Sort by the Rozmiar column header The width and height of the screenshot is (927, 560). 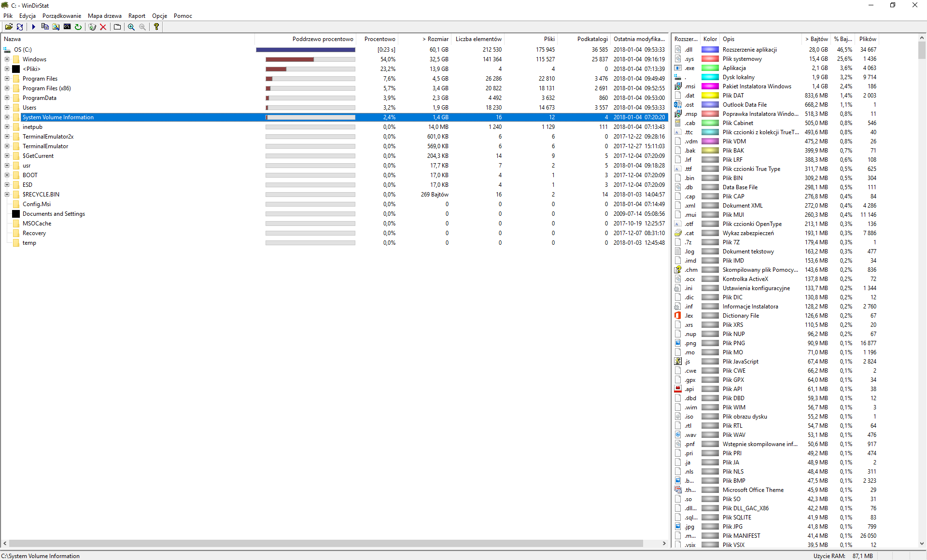(426, 39)
